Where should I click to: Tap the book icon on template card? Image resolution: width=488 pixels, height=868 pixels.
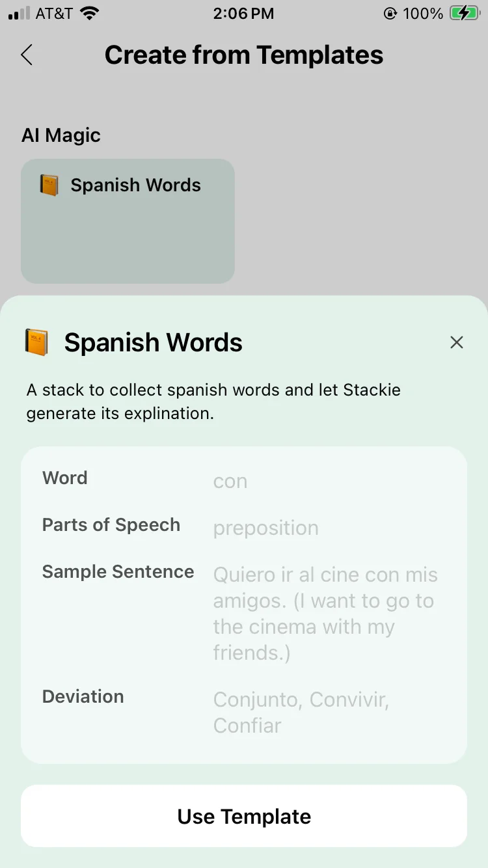[x=49, y=185]
